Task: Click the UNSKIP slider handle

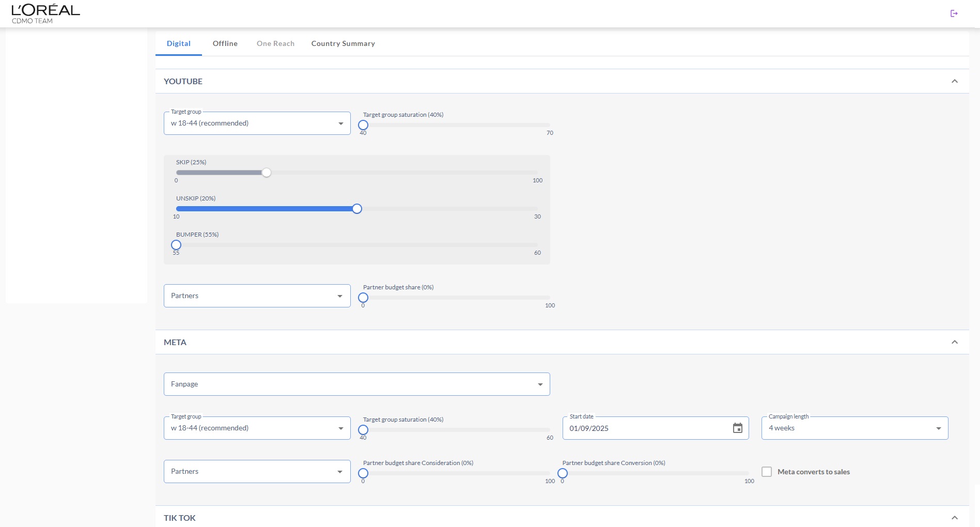Action: click(x=357, y=209)
